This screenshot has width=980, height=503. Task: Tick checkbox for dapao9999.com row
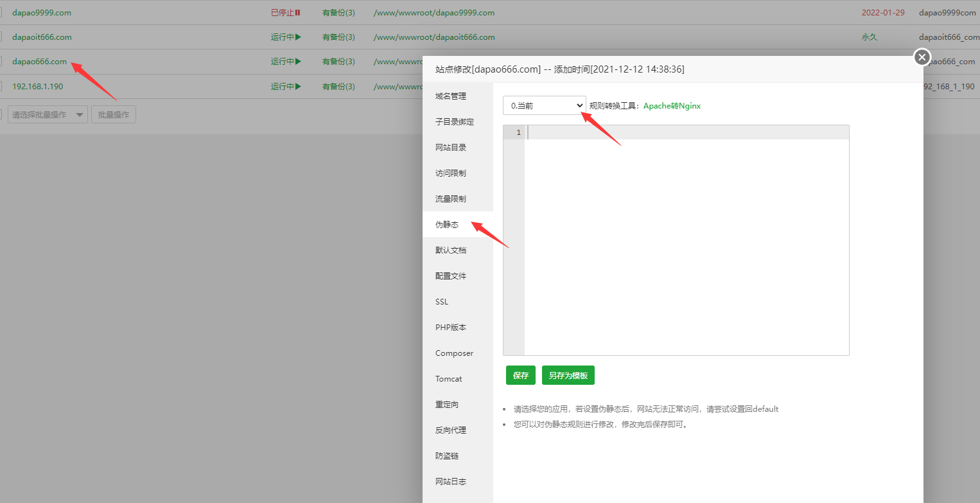1,13
